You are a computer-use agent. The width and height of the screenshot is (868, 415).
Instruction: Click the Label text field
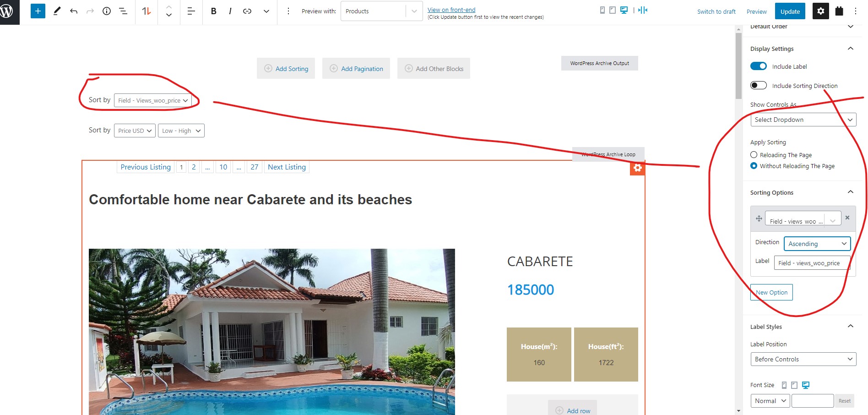pyautogui.click(x=812, y=263)
